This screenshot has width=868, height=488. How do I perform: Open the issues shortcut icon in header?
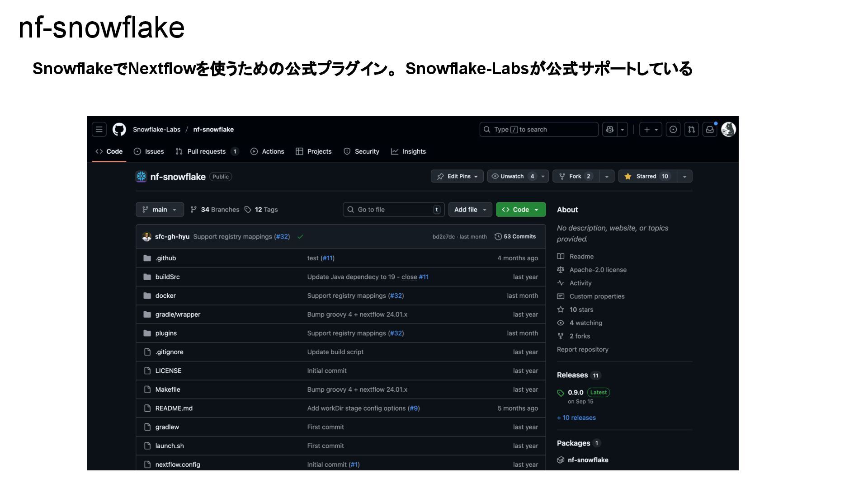pyautogui.click(x=673, y=130)
